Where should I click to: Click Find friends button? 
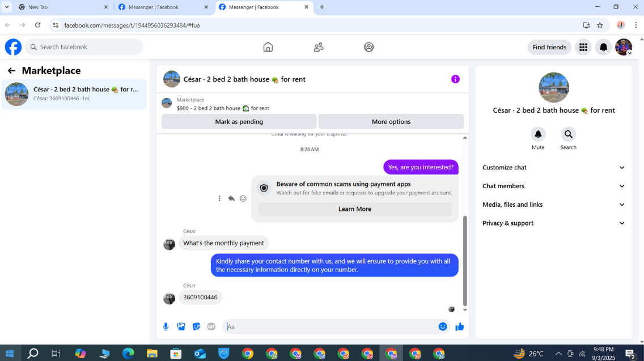tap(549, 47)
